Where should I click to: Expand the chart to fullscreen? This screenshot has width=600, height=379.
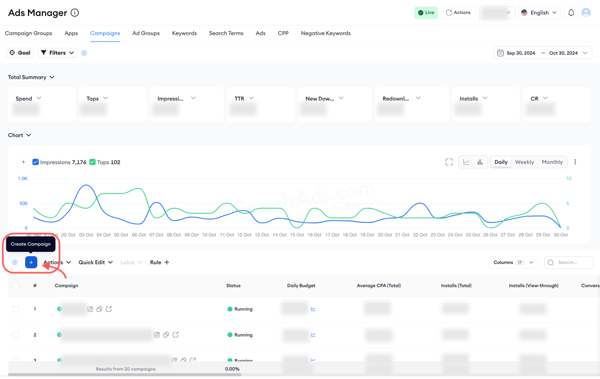(449, 162)
